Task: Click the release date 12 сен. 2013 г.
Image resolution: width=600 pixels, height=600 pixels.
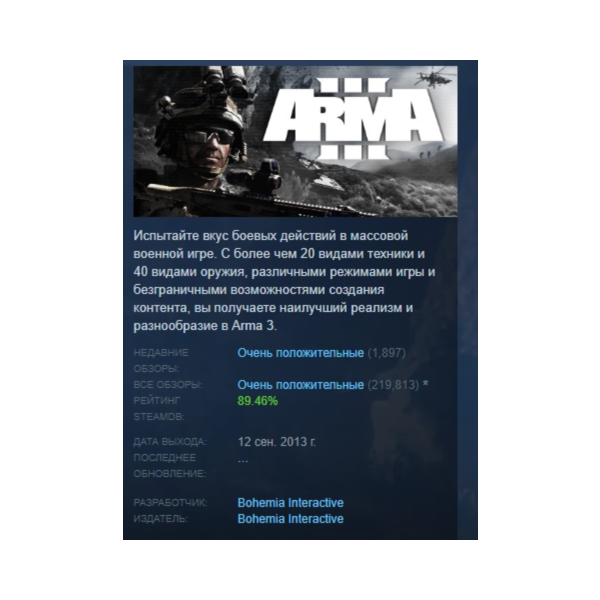Action: point(277,442)
